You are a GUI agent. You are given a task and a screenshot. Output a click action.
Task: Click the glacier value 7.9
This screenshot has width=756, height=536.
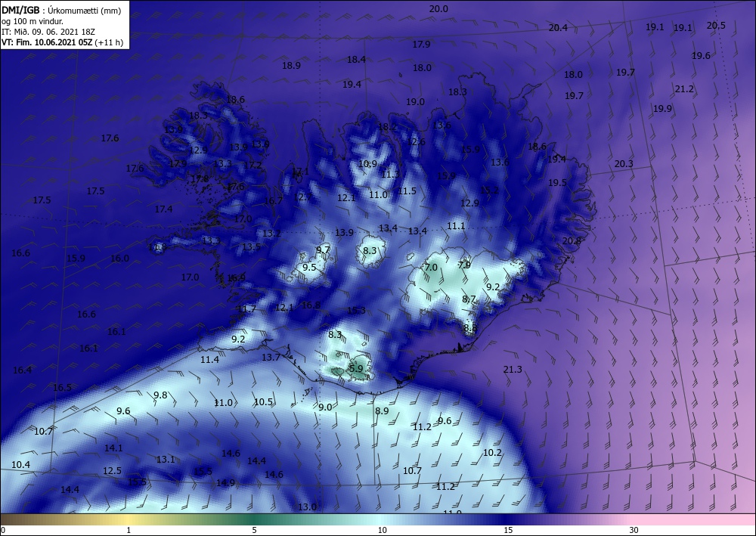point(464,265)
